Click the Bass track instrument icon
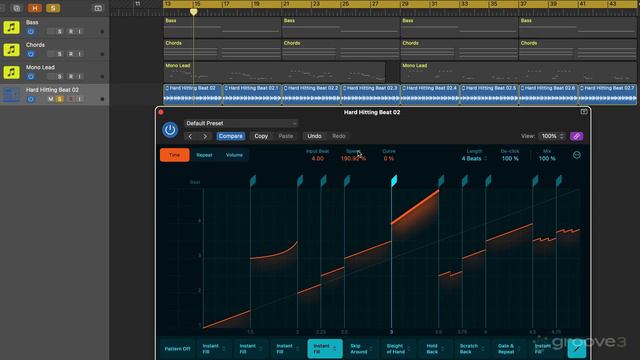This screenshot has width=640, height=360. pyautogui.click(x=11, y=27)
